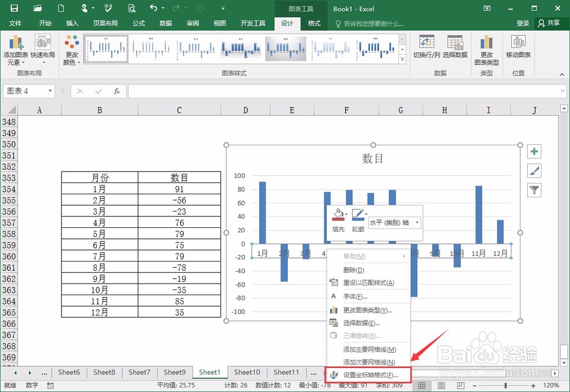Click the chart title 数目

(373, 159)
